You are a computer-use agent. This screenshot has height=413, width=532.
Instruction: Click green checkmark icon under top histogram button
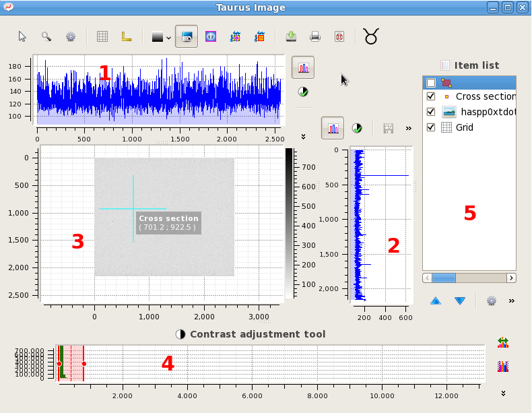[303, 92]
